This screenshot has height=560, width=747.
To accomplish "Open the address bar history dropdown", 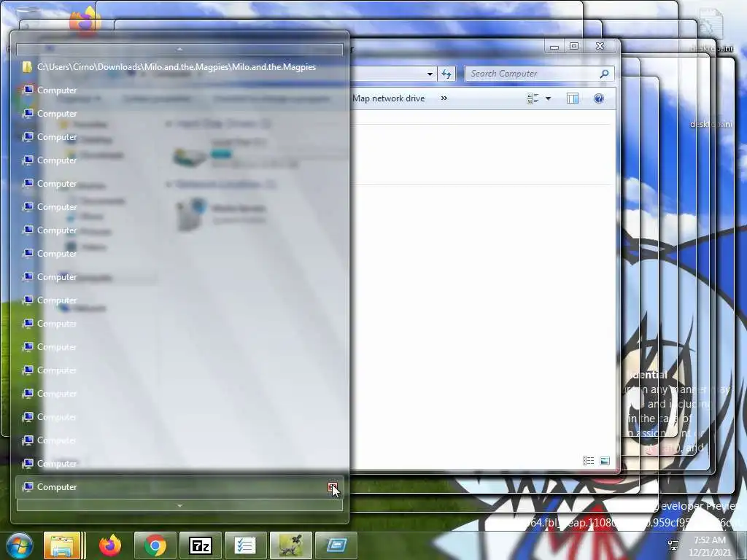I will pyautogui.click(x=430, y=74).
